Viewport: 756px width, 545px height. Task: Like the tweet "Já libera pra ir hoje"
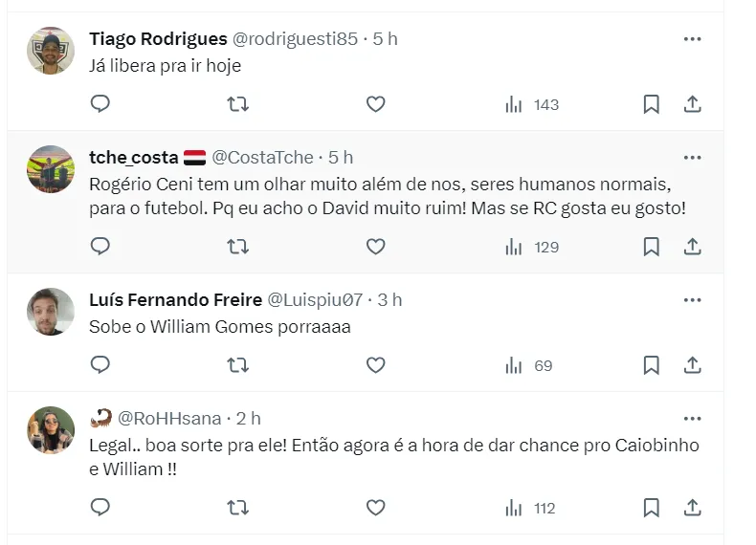pyautogui.click(x=376, y=104)
